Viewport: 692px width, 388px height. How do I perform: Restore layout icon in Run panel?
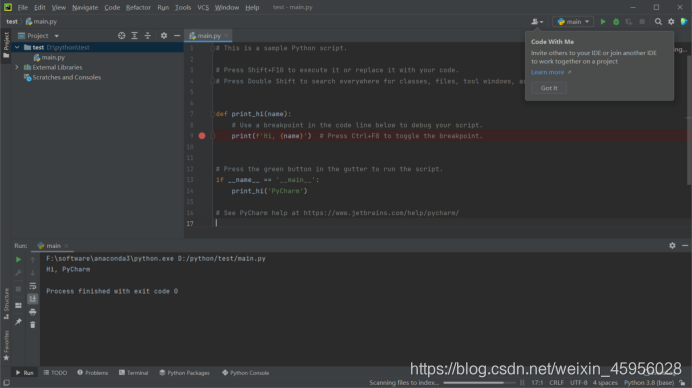tap(18, 305)
